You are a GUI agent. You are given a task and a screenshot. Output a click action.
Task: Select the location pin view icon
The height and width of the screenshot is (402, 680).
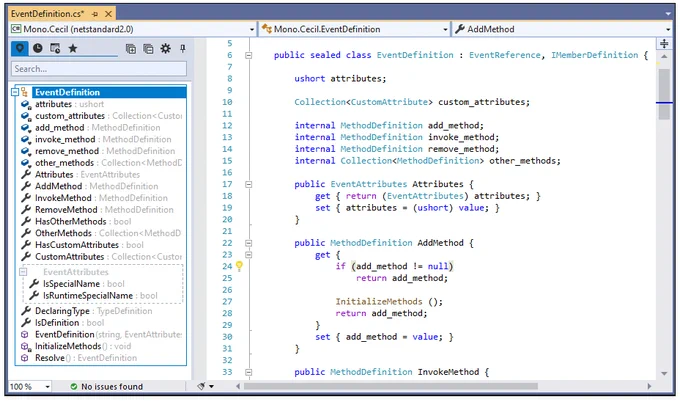point(20,48)
